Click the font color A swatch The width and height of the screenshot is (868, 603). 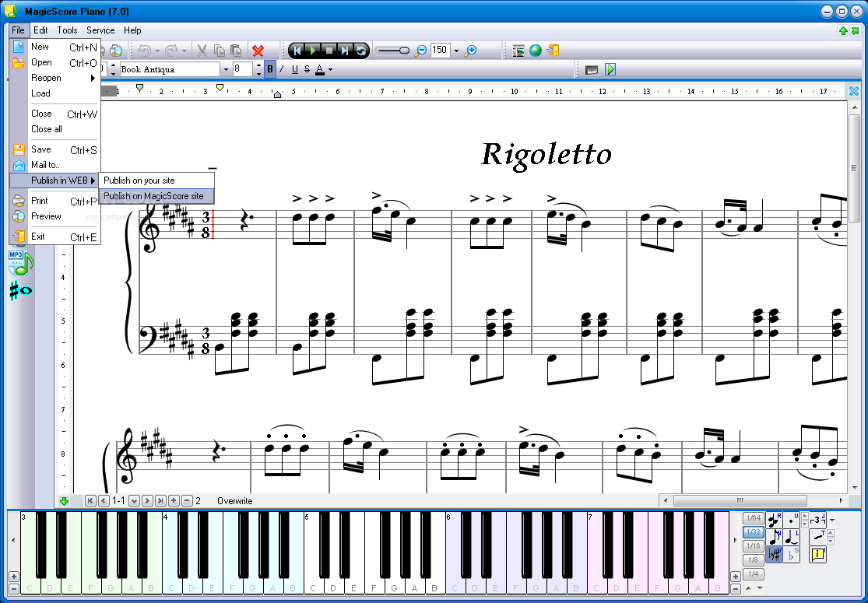tap(320, 70)
